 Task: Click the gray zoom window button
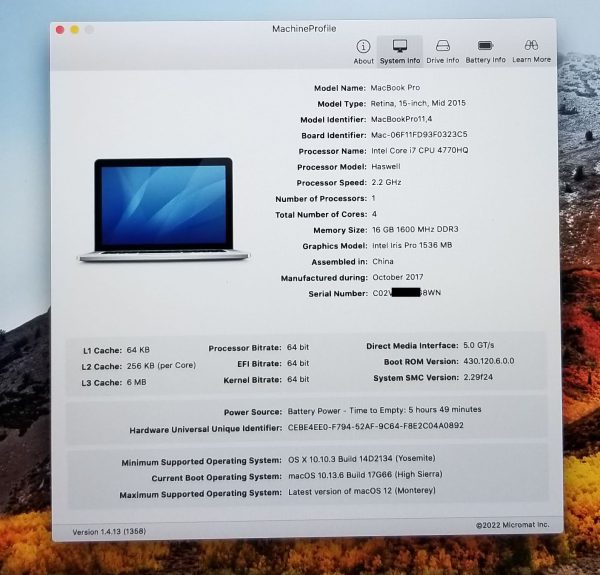pos(88,29)
